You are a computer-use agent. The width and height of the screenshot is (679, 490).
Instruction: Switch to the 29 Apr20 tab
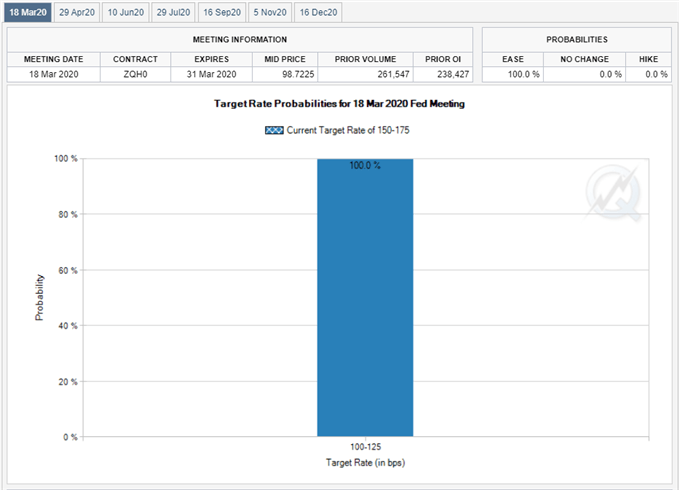pos(77,13)
